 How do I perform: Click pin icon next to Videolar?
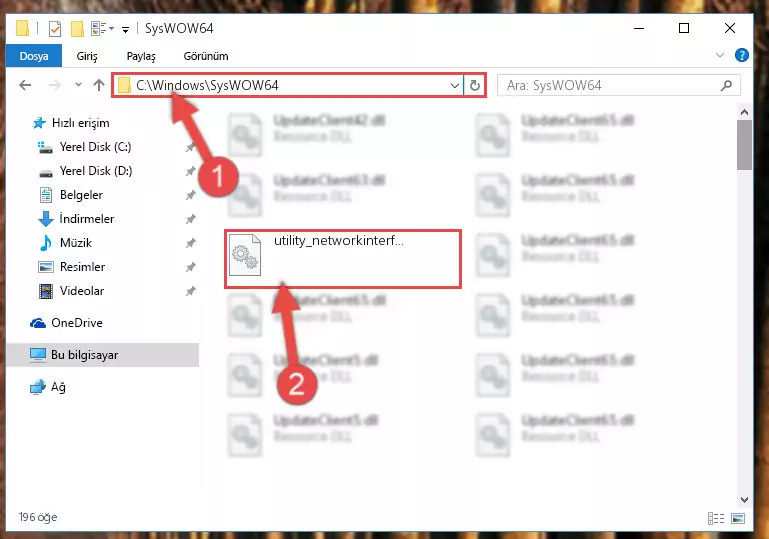pyautogui.click(x=190, y=291)
